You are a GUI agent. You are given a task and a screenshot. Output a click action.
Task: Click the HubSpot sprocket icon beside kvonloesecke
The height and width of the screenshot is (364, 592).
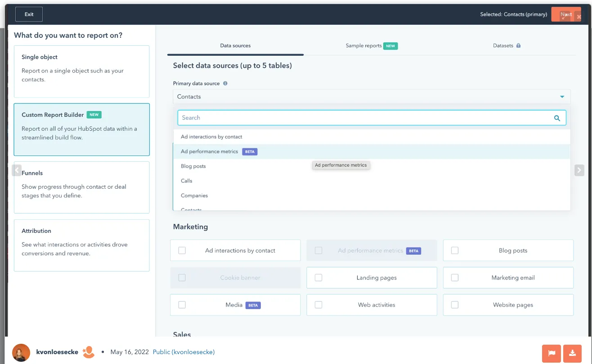pos(89,352)
